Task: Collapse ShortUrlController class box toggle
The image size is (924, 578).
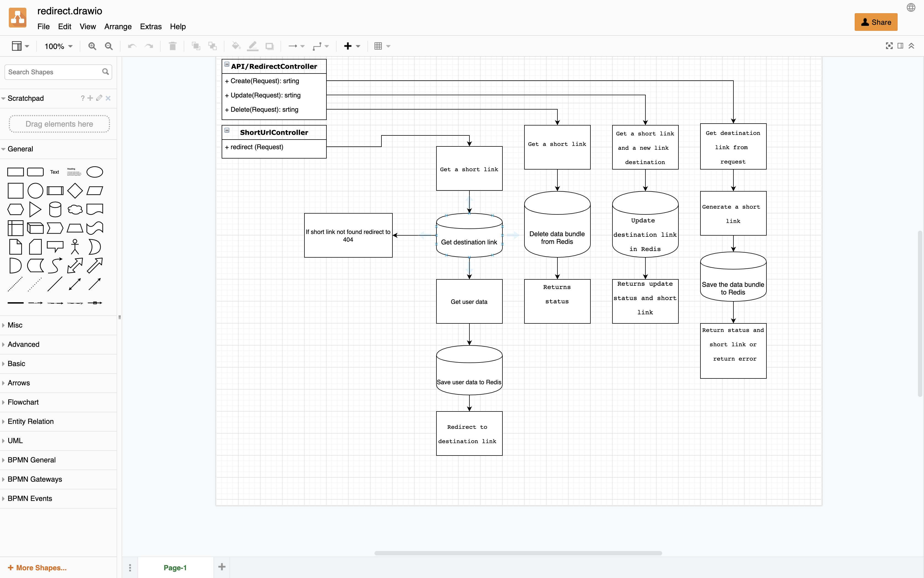Action: (x=227, y=130)
